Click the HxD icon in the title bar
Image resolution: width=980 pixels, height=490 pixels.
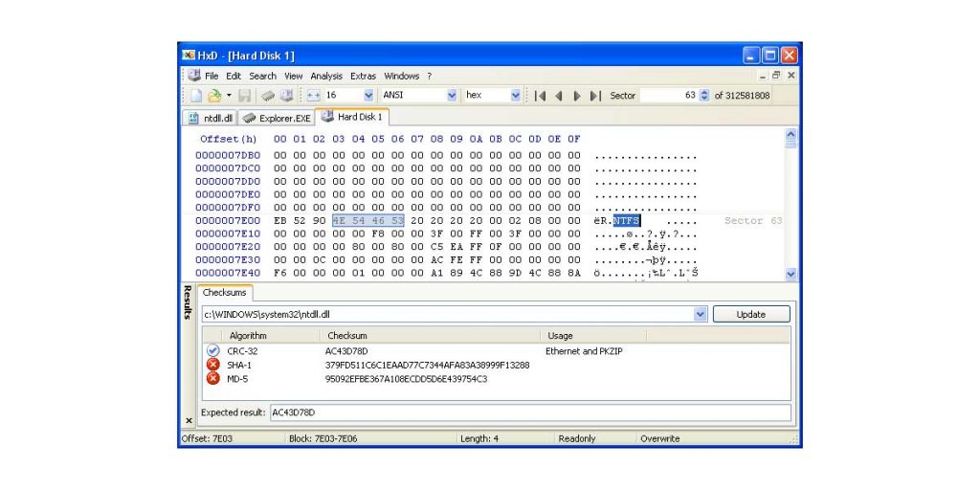[x=189, y=56]
